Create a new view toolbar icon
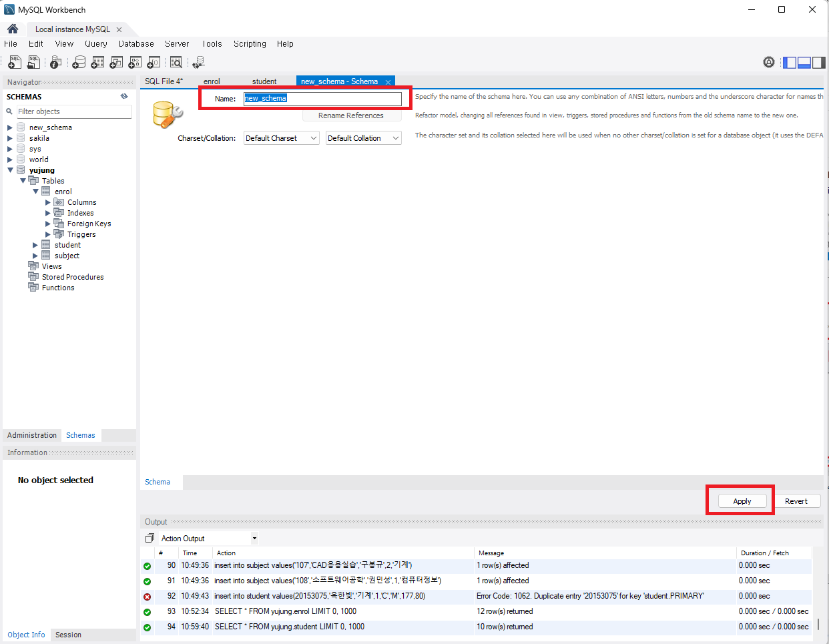 [116, 62]
